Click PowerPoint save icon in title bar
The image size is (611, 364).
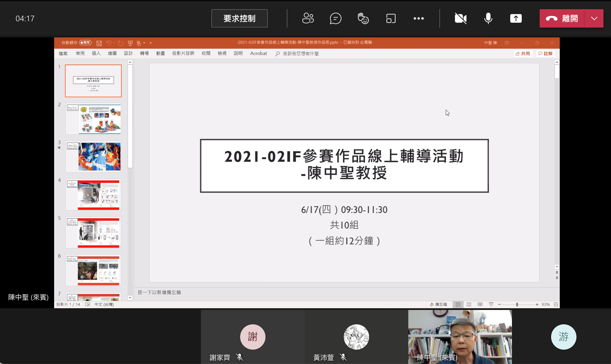[x=99, y=43]
